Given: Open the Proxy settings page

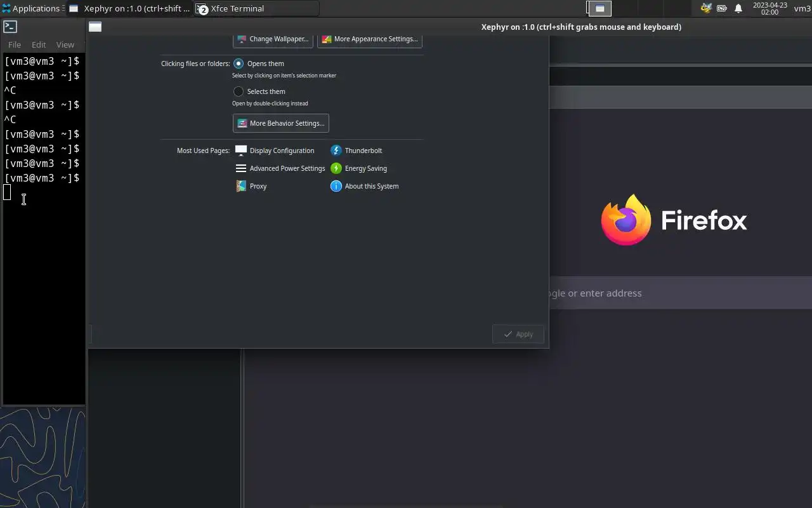Looking at the screenshot, I should (x=251, y=186).
